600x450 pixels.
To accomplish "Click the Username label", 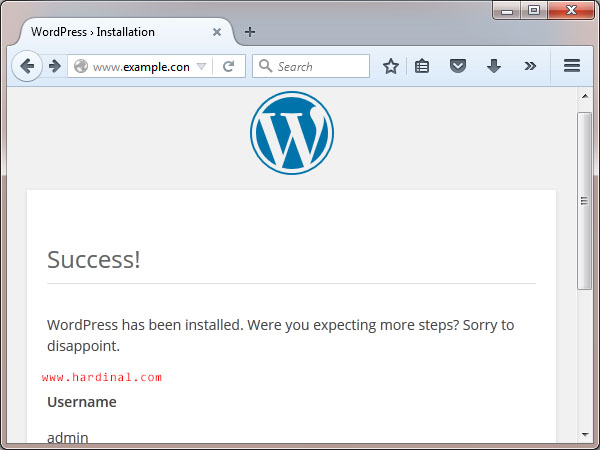I will 82,402.
